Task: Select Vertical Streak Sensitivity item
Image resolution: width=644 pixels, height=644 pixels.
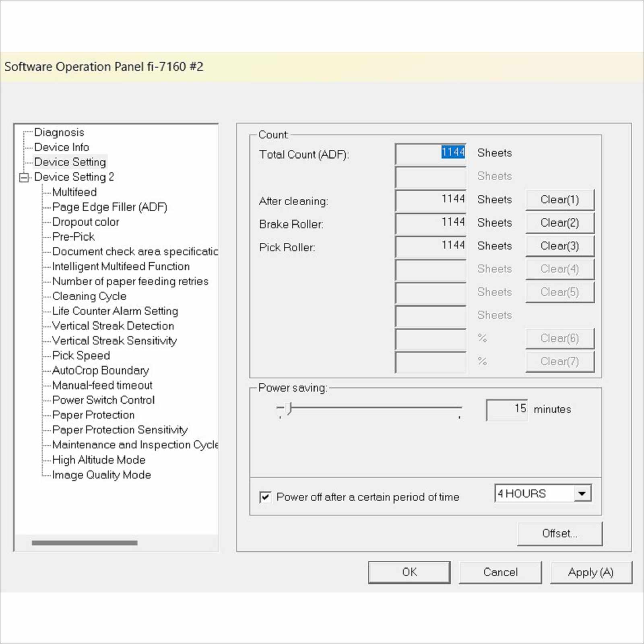Action: point(115,341)
